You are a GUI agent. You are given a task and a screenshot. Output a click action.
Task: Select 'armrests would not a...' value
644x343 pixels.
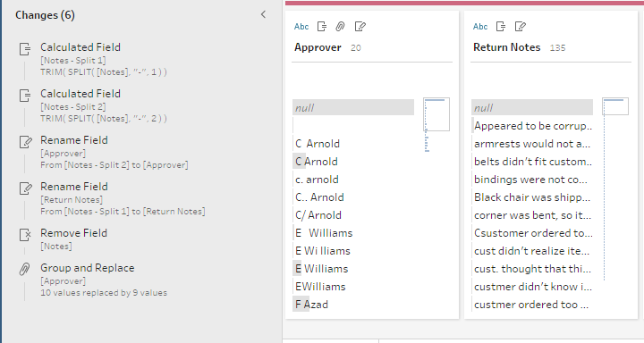532,144
